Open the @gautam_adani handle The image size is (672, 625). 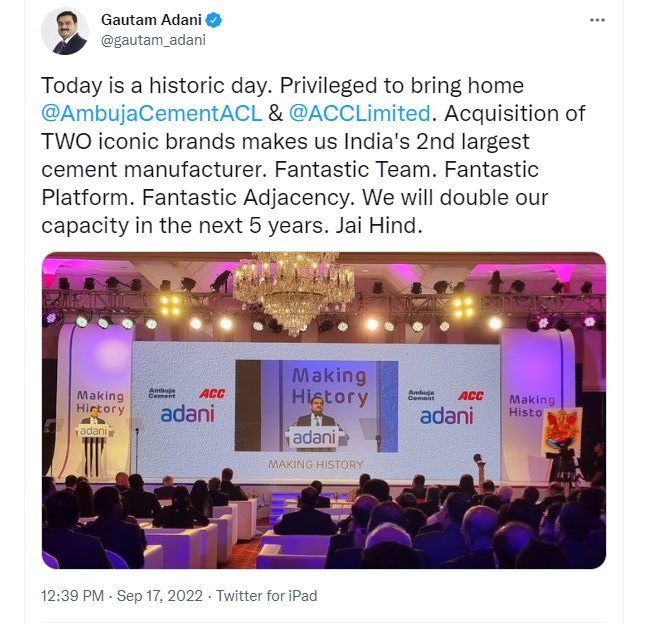tap(153, 40)
